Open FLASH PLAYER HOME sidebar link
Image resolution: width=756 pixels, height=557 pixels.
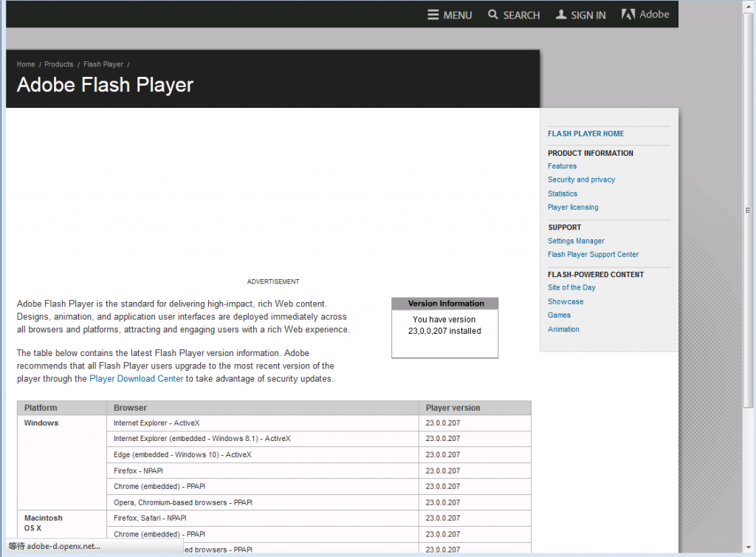point(585,134)
